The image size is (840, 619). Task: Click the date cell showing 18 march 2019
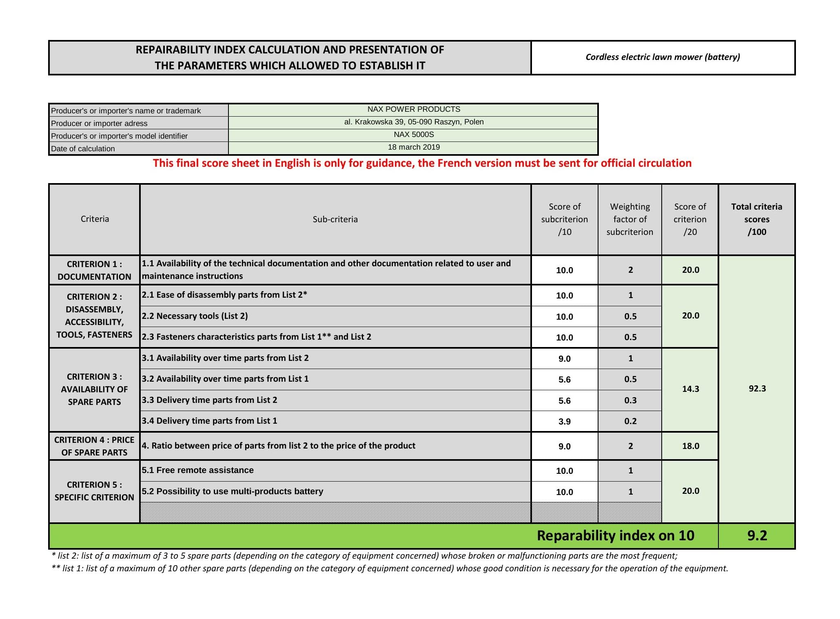click(x=413, y=147)
